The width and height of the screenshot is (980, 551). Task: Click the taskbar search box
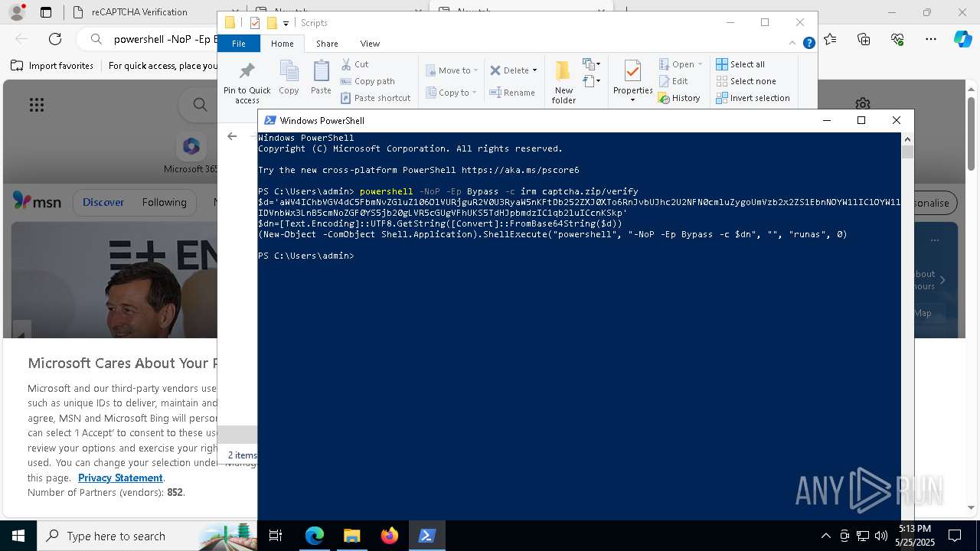[148, 536]
